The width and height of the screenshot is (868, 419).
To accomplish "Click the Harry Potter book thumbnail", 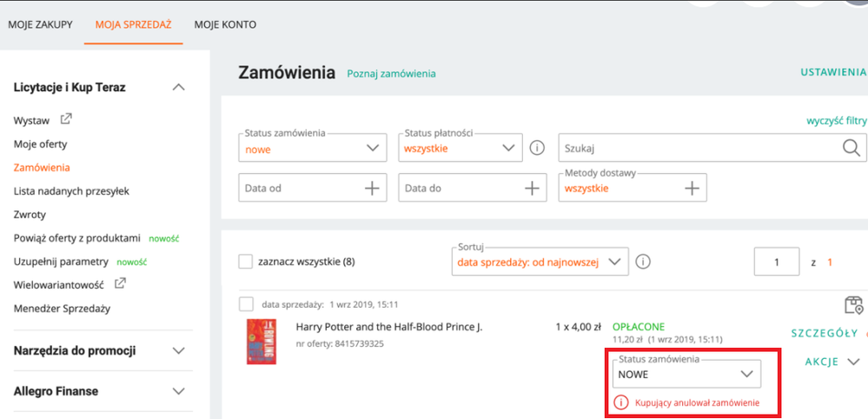I will (x=262, y=342).
